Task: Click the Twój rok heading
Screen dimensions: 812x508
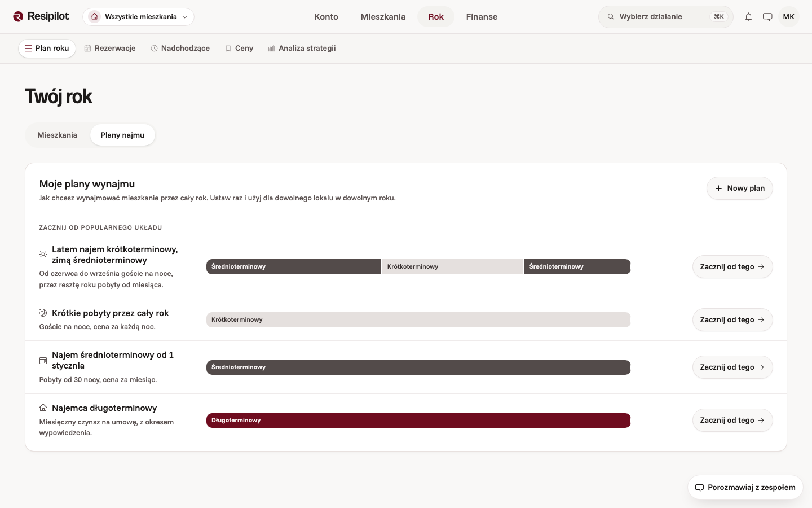Action: pyautogui.click(x=59, y=97)
